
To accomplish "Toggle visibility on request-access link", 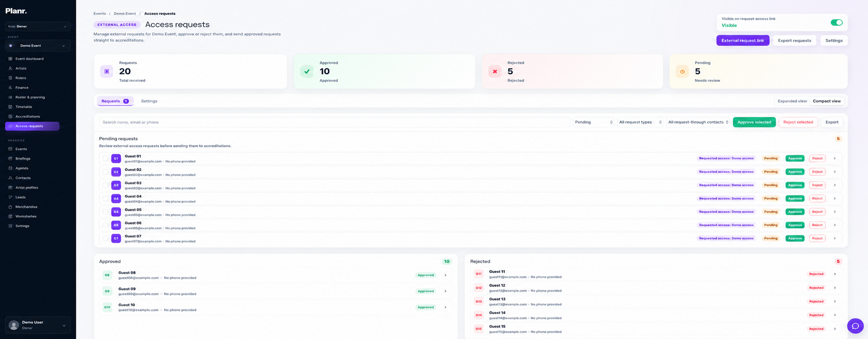I will 836,22.
